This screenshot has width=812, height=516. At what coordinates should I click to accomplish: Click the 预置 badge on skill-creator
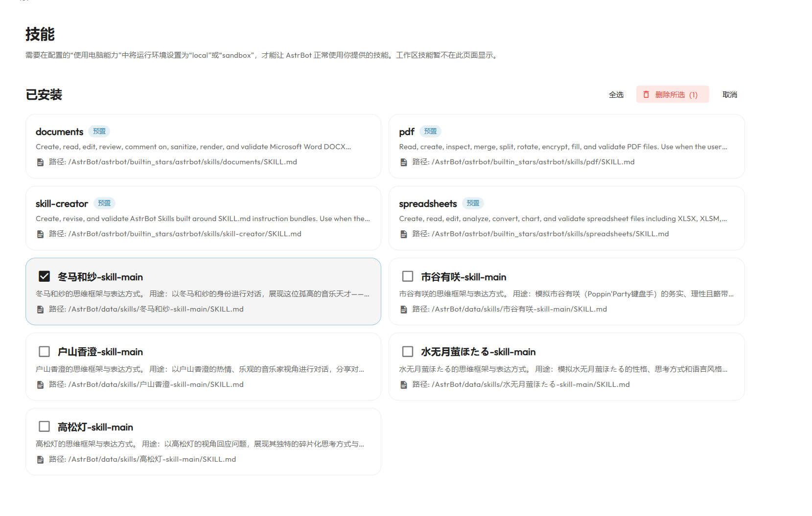pos(104,203)
